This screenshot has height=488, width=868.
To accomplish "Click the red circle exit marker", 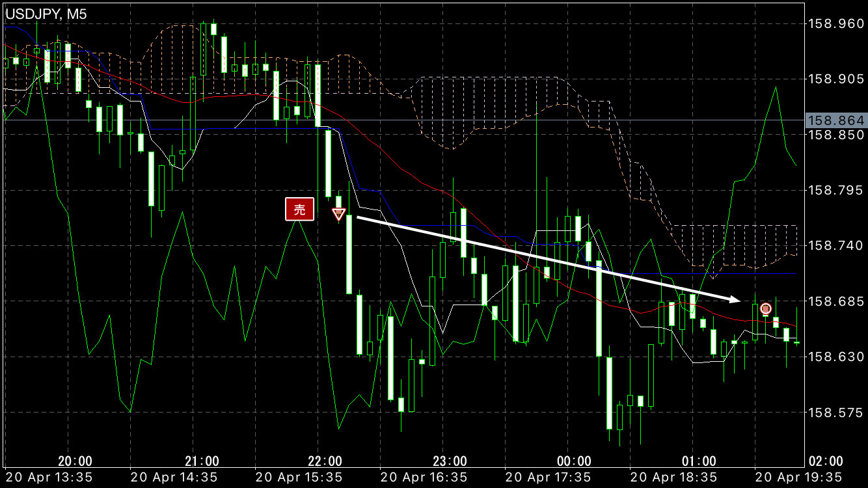I will click(766, 308).
